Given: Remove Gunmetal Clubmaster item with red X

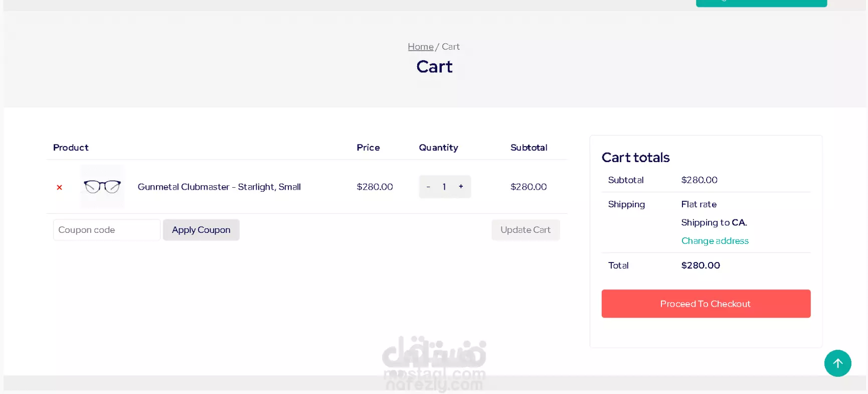Looking at the screenshot, I should point(59,187).
